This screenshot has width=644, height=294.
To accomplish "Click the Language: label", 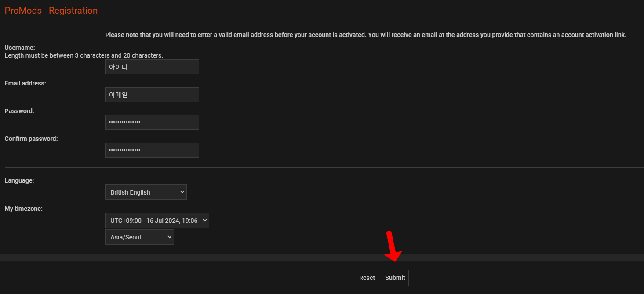I will point(19,180).
